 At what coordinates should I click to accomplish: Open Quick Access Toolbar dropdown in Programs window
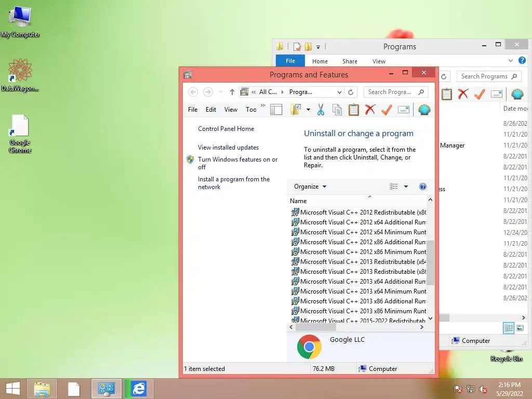(x=318, y=47)
